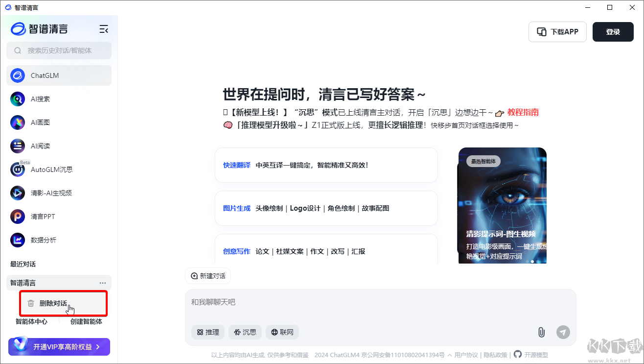Collapse the sidebar with the top chevron
The image size is (644, 364).
click(103, 29)
